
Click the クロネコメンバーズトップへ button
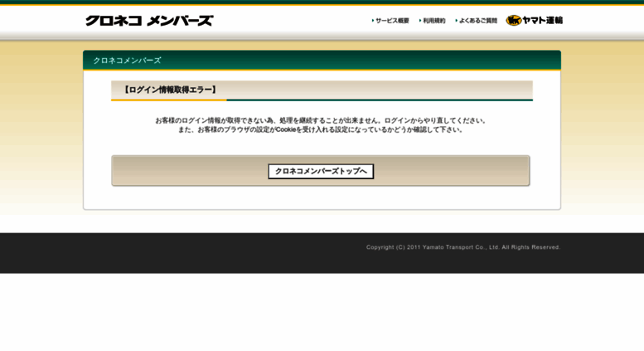pyautogui.click(x=321, y=172)
